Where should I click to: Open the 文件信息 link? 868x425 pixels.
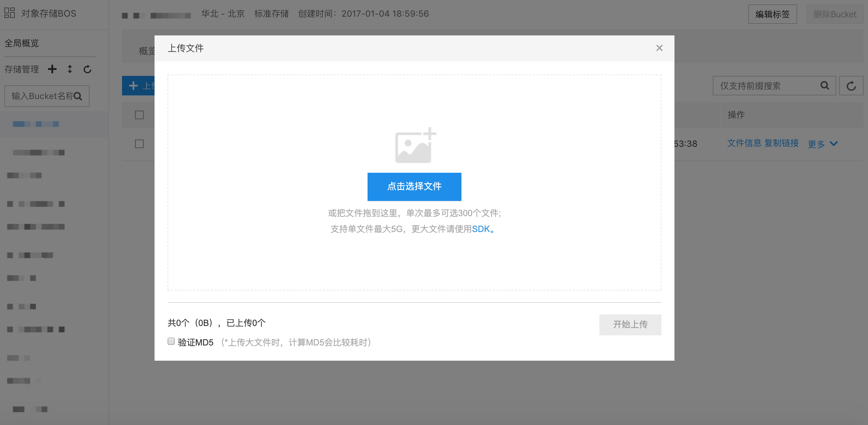pos(744,143)
